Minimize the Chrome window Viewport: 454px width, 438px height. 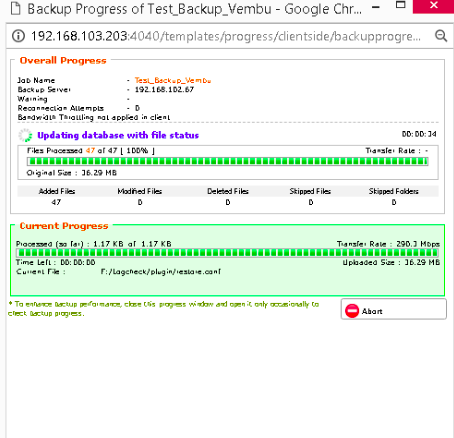[x=376, y=7]
